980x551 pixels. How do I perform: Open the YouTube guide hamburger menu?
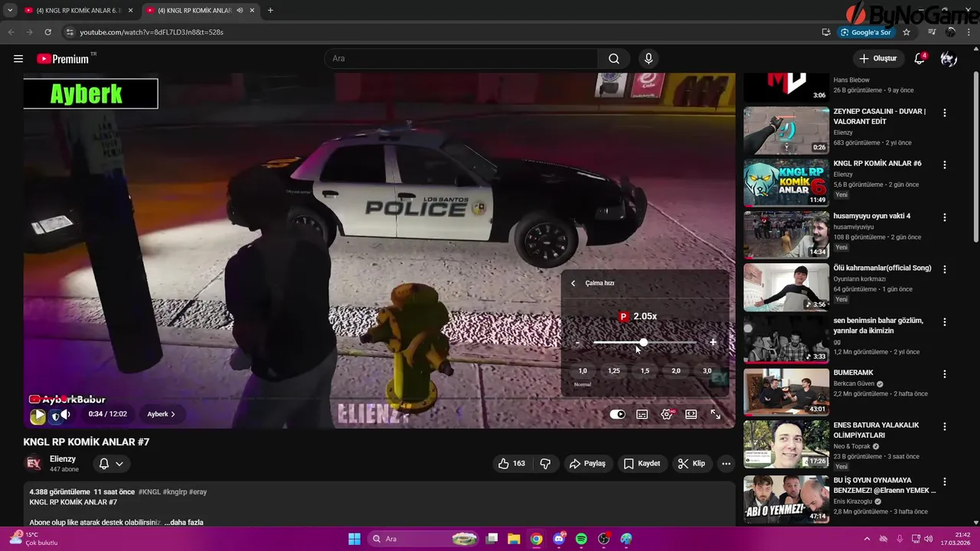click(18, 59)
